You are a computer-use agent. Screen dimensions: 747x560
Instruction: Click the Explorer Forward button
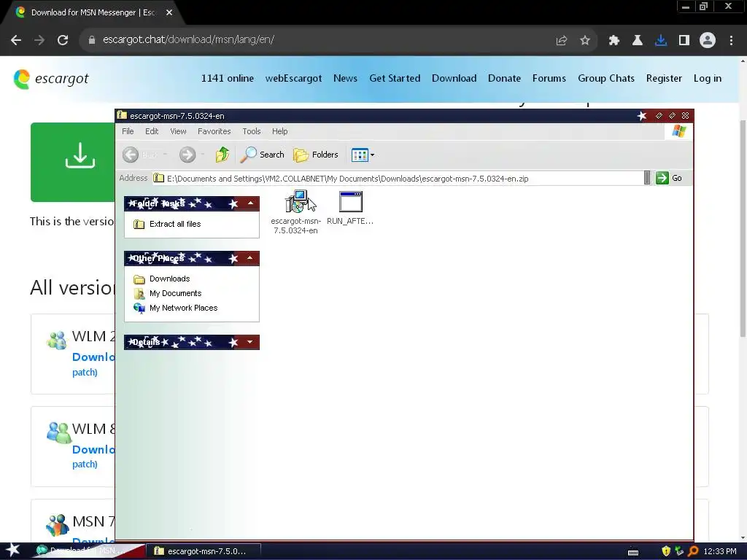(x=187, y=155)
